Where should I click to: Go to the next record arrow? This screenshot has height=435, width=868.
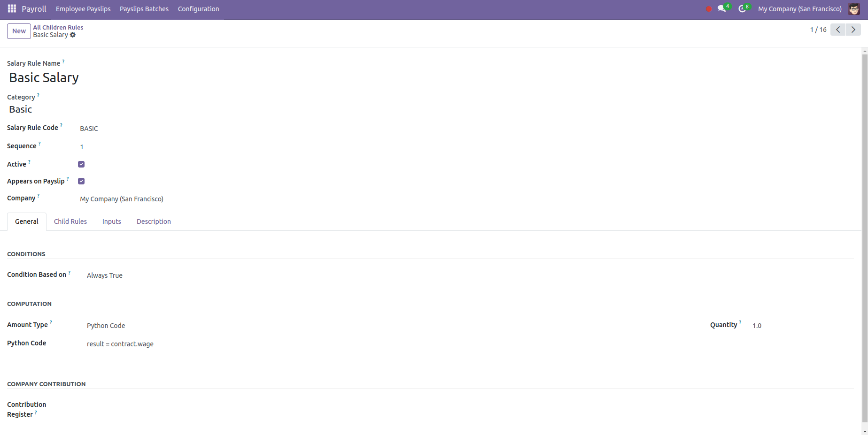[x=853, y=30]
